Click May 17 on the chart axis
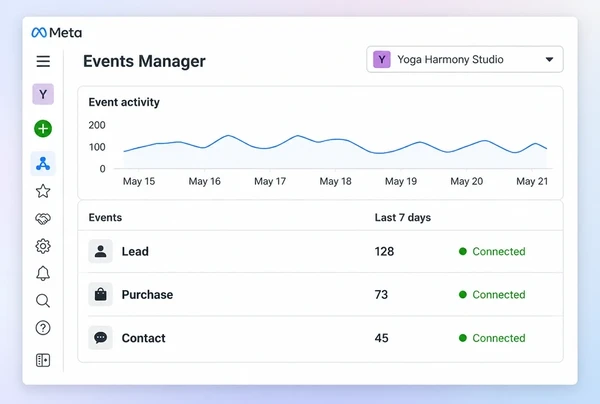Image resolution: width=600 pixels, height=404 pixels. (x=270, y=181)
